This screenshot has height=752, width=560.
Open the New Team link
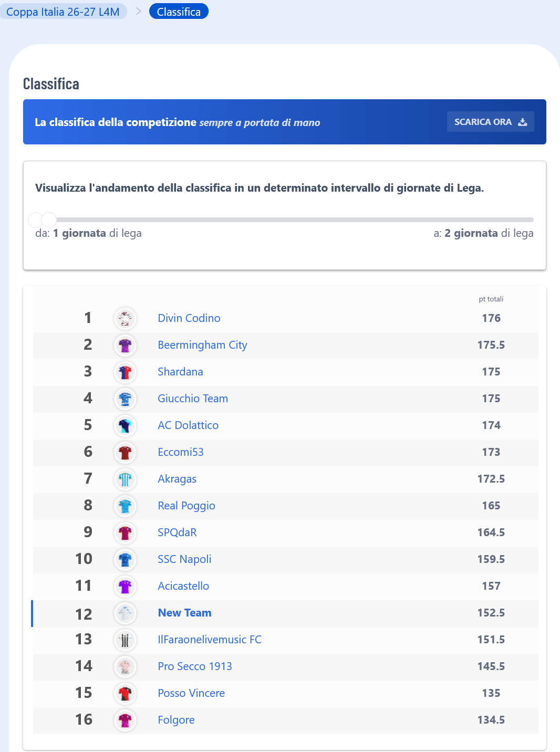click(185, 613)
